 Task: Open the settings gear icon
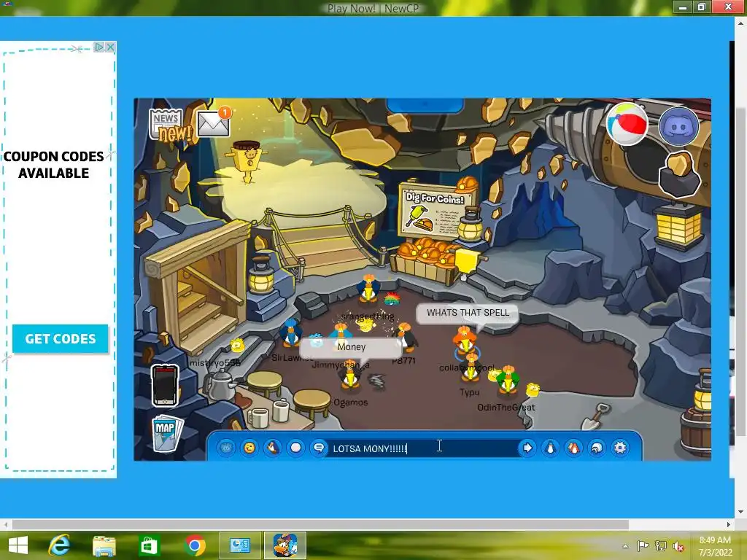[x=620, y=448]
